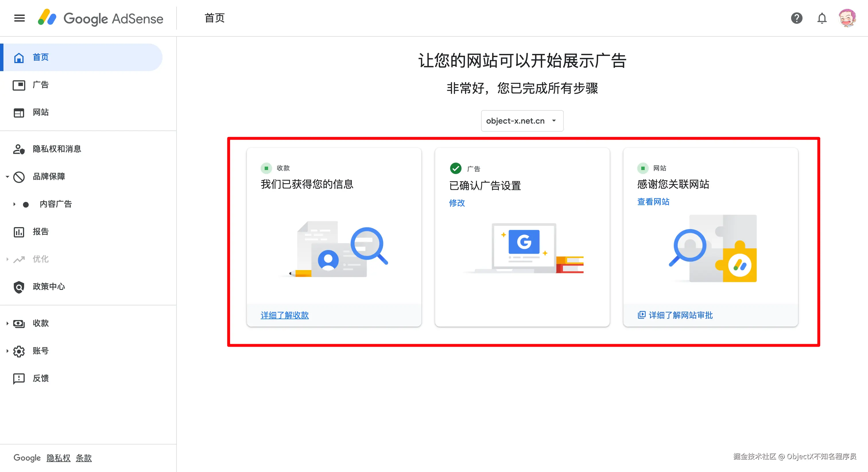Click the 隐私权和消息 person icon

point(19,149)
